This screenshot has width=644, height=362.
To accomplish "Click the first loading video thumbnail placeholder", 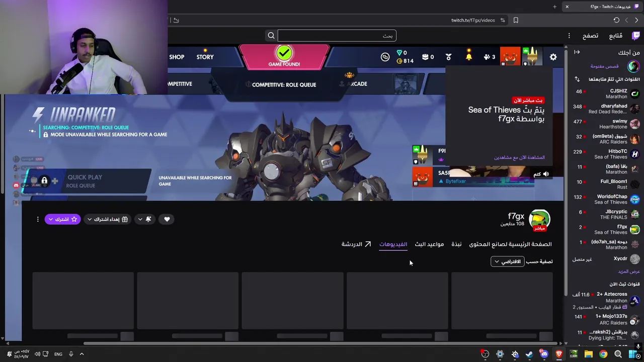I will [x=502, y=301].
